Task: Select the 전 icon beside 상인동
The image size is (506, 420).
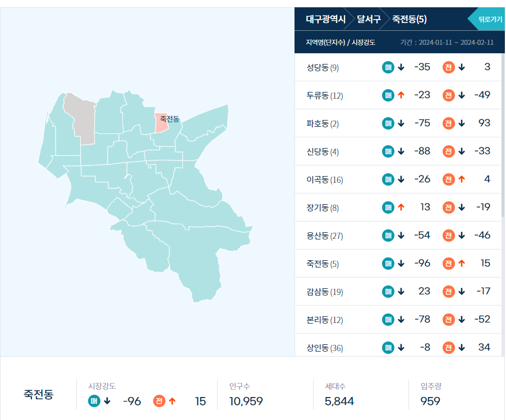Action: pyautogui.click(x=449, y=348)
